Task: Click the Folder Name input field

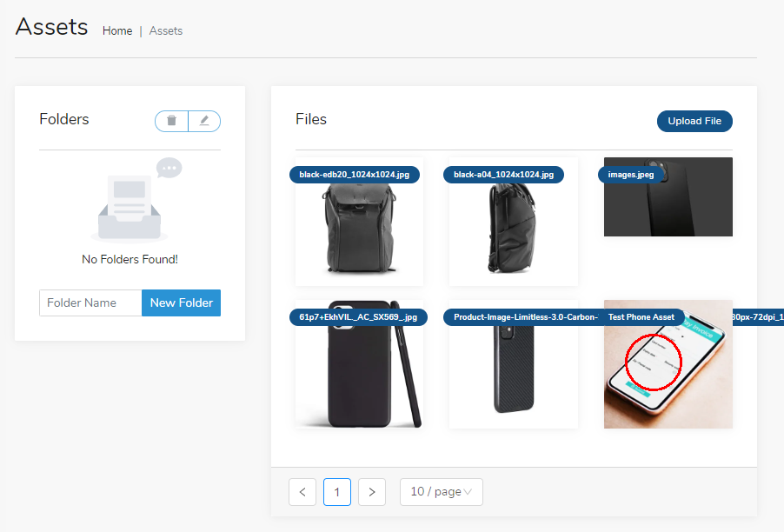Action: point(90,303)
